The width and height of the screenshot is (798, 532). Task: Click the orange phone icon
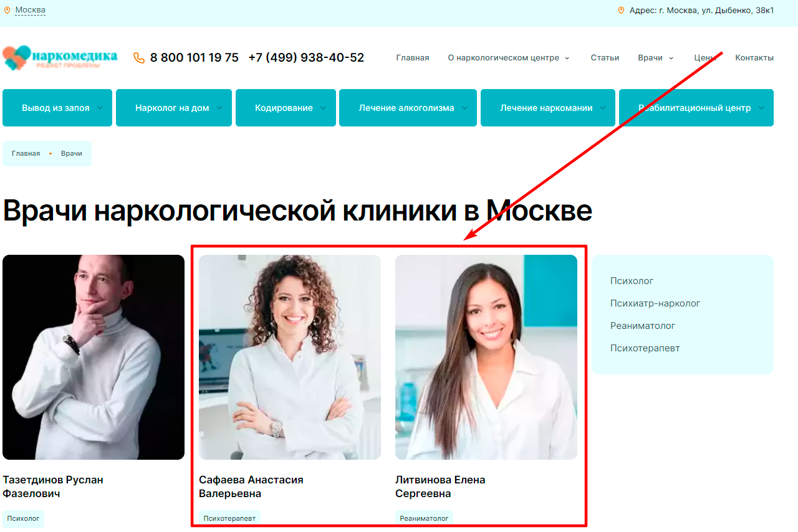(x=139, y=58)
